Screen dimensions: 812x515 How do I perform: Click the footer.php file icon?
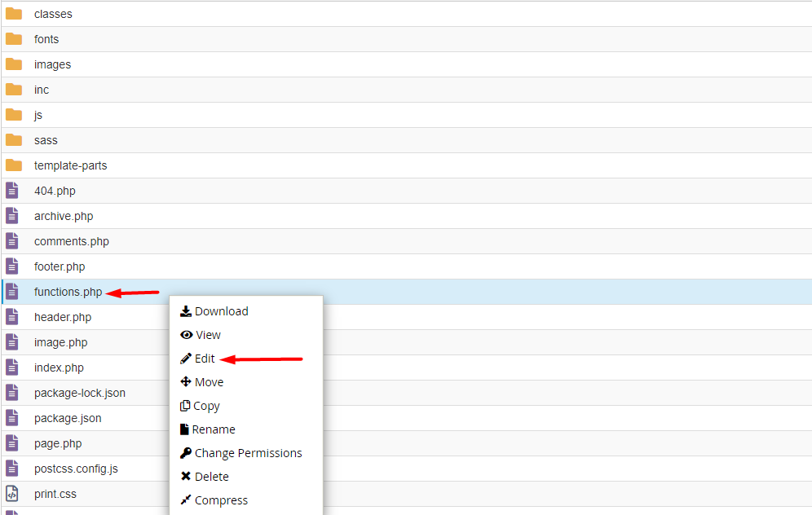point(12,266)
